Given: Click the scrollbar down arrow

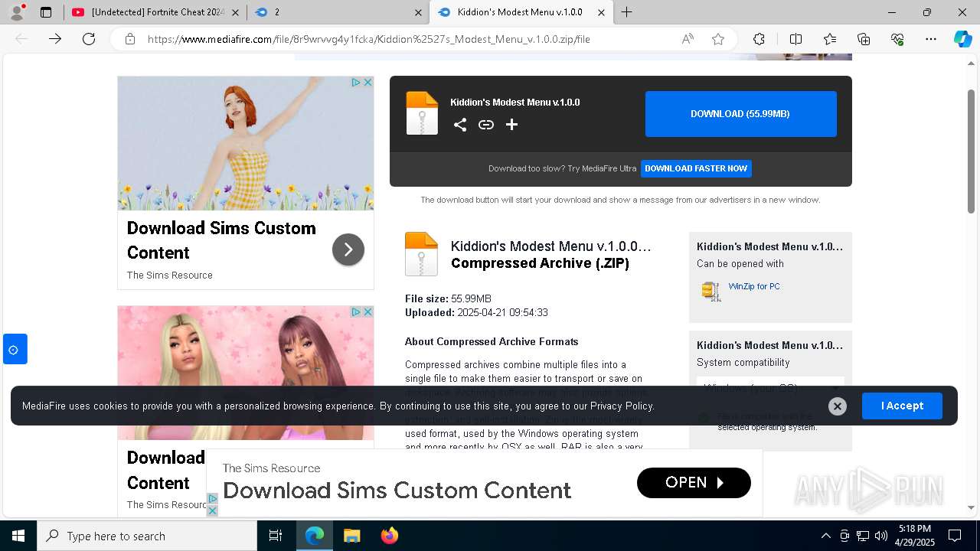Looking at the screenshot, I should 971,507.
